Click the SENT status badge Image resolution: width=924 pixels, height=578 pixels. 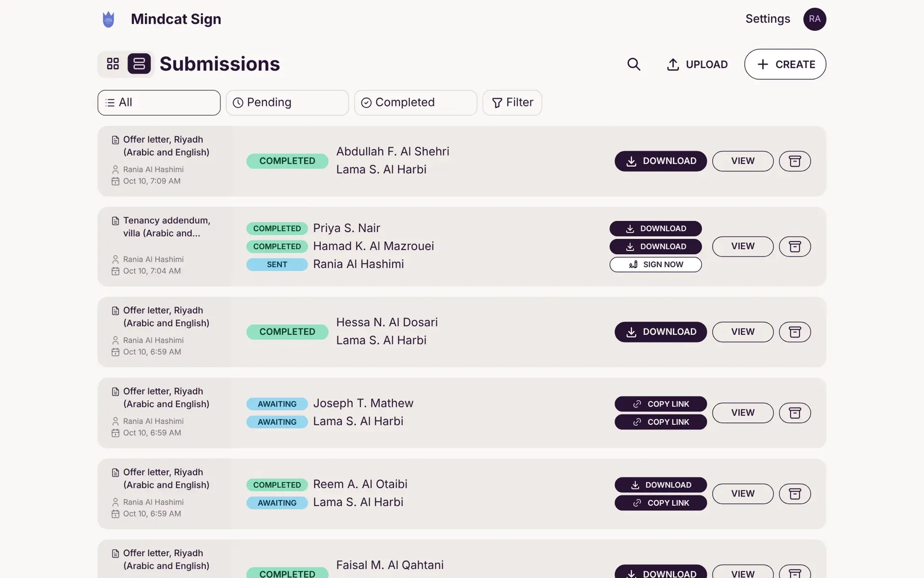[277, 264]
